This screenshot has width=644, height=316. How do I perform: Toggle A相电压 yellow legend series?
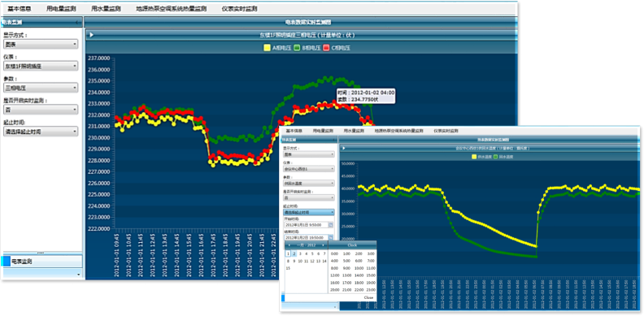267,48
